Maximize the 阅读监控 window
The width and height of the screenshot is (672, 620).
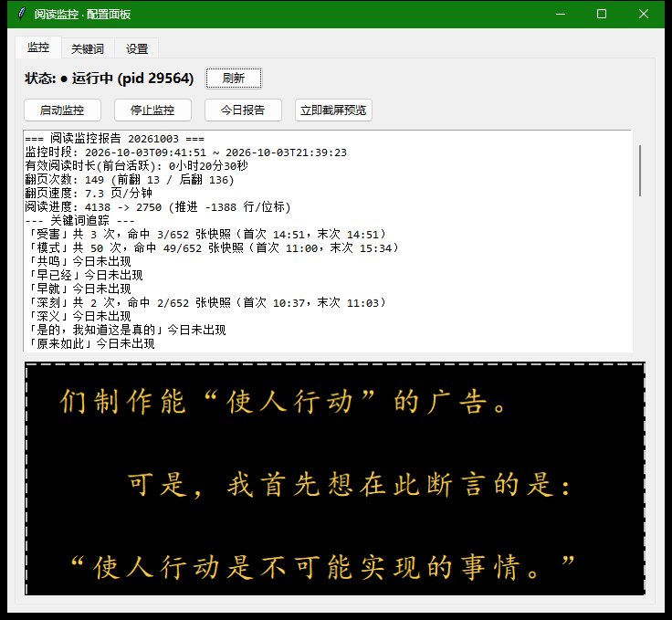tap(602, 14)
